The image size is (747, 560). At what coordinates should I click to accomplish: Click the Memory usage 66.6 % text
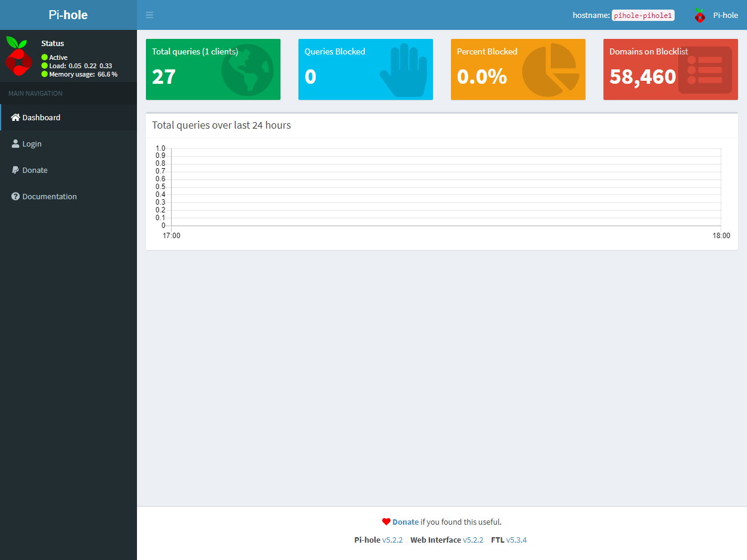[83, 74]
